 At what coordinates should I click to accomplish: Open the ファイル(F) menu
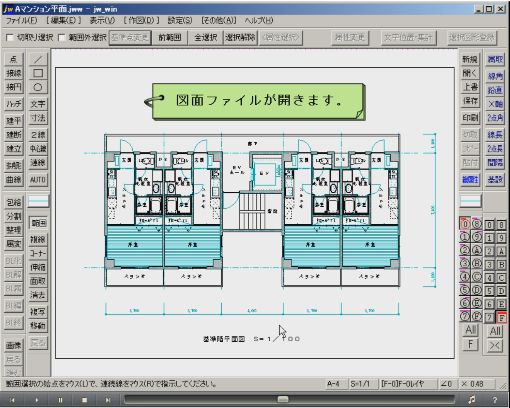(21, 21)
